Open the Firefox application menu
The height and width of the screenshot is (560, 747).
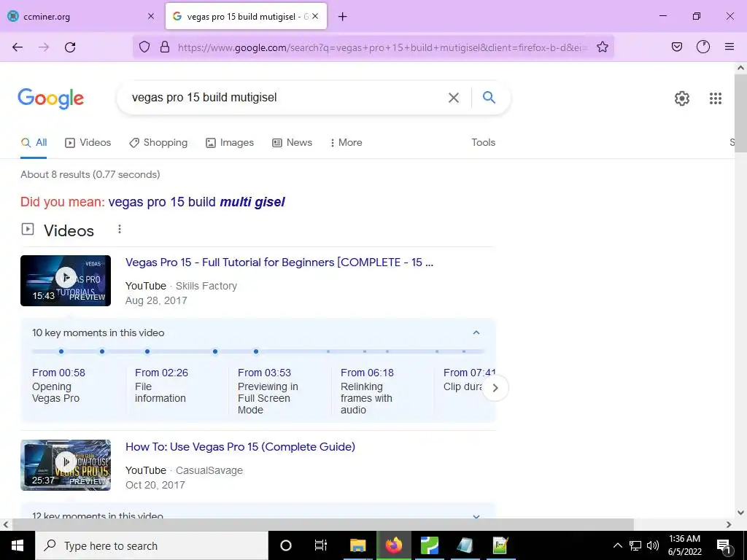pyautogui.click(x=729, y=47)
